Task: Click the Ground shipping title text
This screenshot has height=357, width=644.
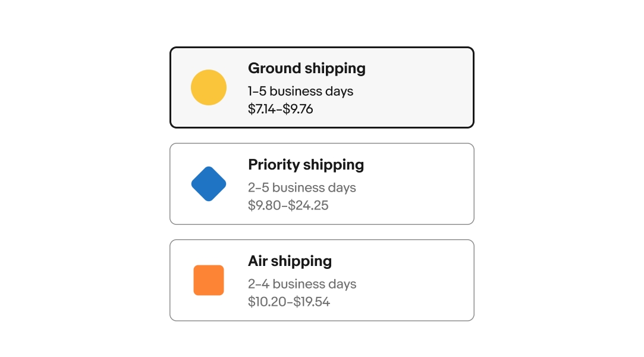Action: pyautogui.click(x=306, y=68)
